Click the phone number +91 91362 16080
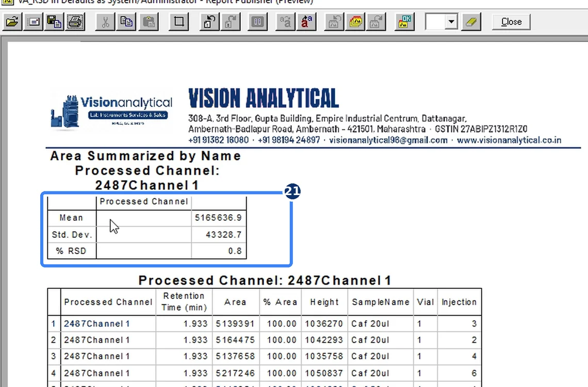The height and width of the screenshot is (387, 588). (218, 140)
